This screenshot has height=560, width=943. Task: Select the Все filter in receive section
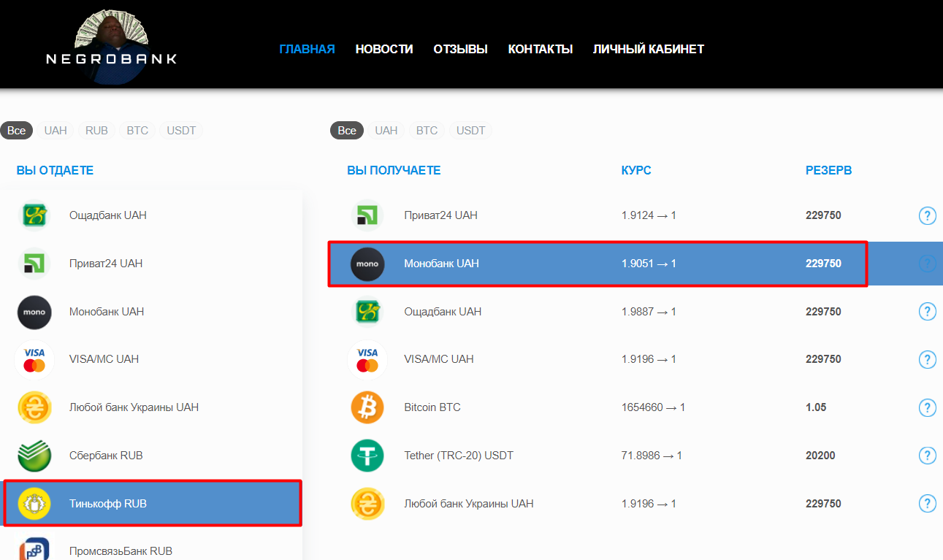(347, 131)
